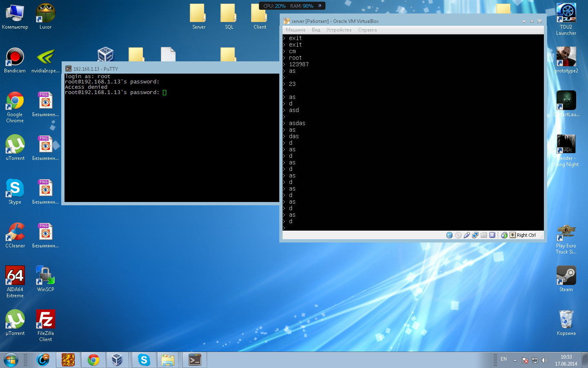This screenshot has height=368, width=588.
Task: Select Bandicam desktop icon
Action: pyautogui.click(x=15, y=60)
